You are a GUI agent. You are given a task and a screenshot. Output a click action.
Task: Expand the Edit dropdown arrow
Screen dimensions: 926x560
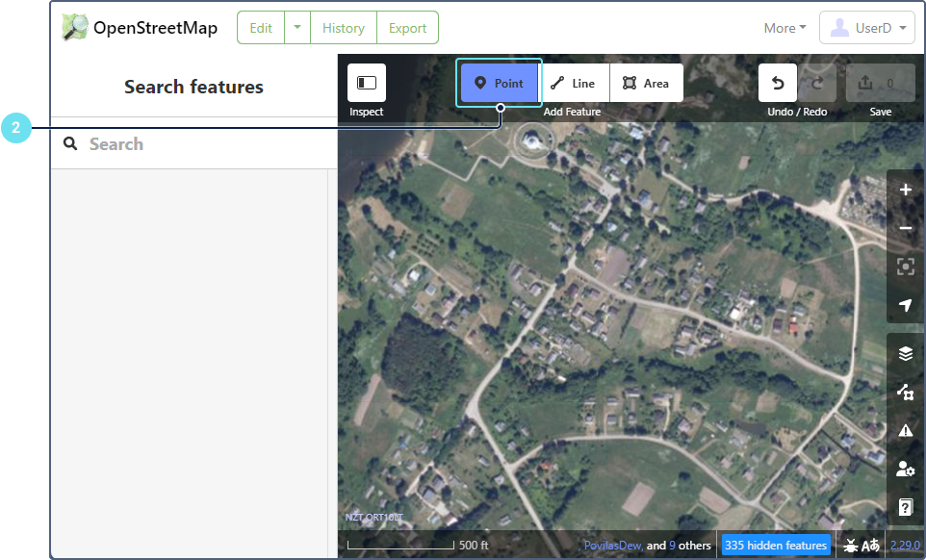297,28
